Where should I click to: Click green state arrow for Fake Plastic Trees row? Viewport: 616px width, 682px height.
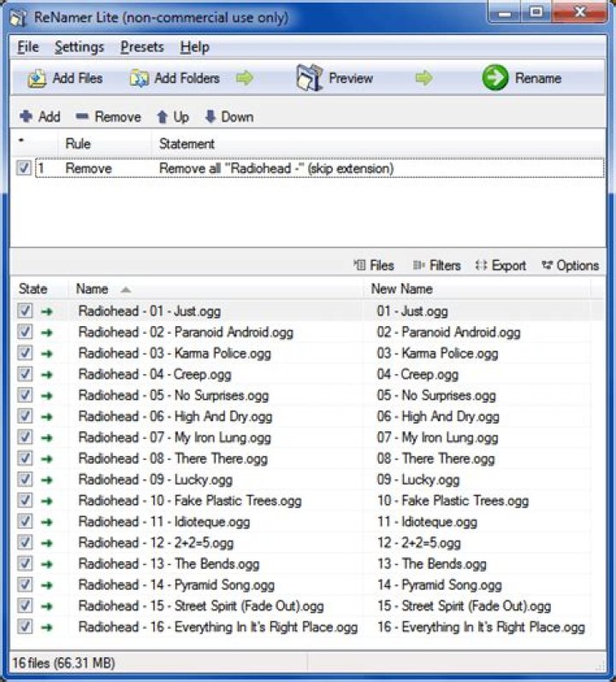coord(46,501)
